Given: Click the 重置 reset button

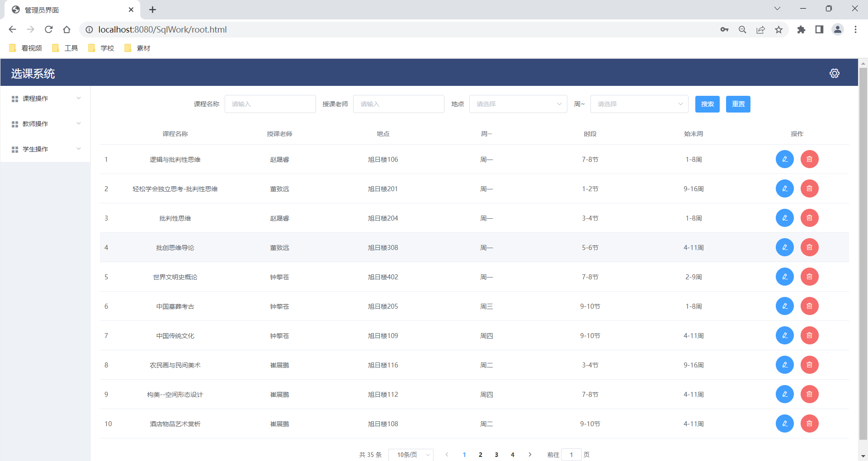Looking at the screenshot, I should click(x=738, y=104).
